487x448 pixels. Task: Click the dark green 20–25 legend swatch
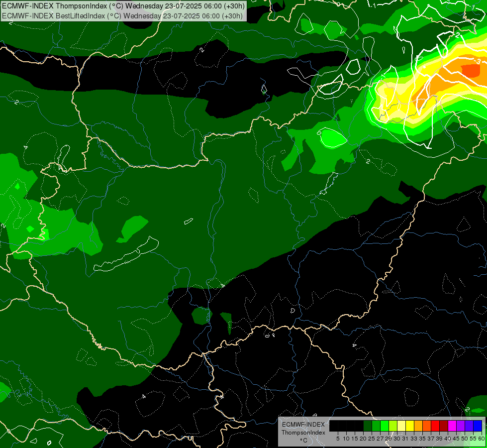(368, 426)
